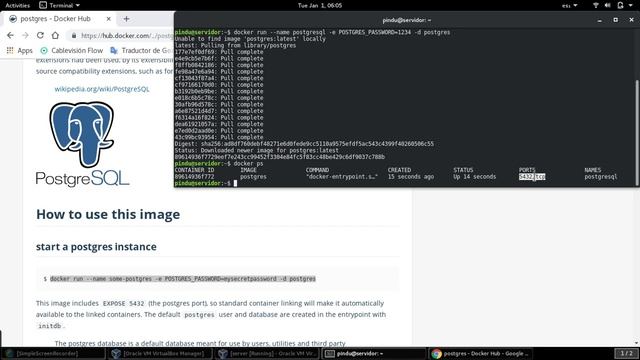Click the 'Up 14 seconds' status text
This screenshot has width=640, height=360.
coord(474,177)
